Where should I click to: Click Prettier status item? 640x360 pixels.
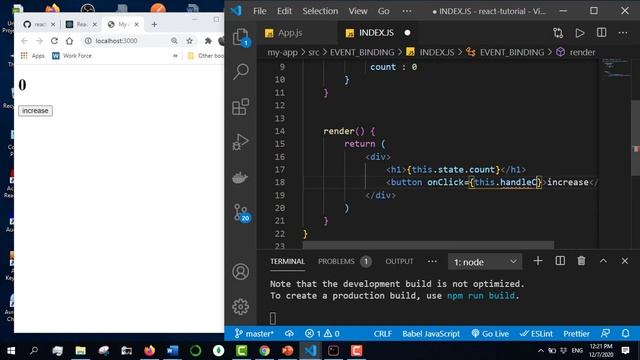pyautogui.click(x=576, y=333)
